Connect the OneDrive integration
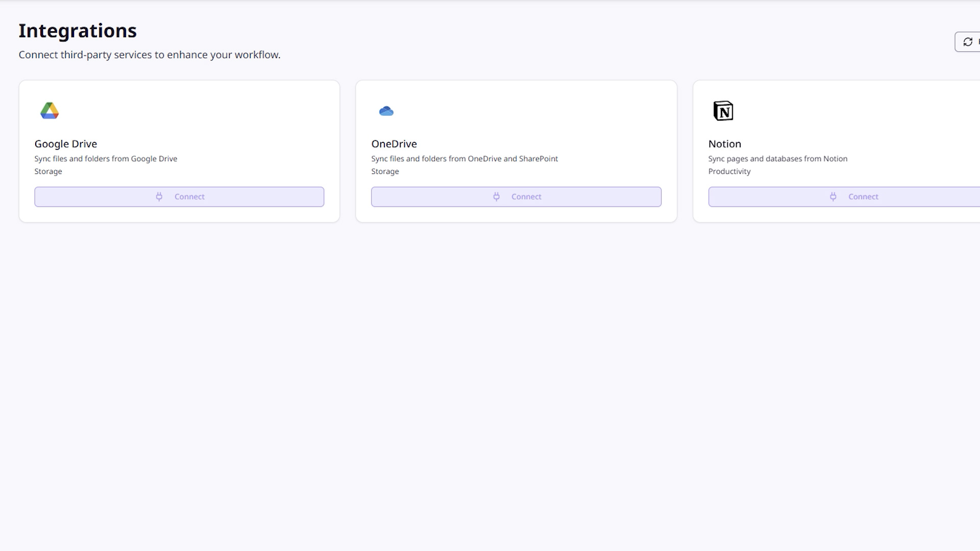 click(516, 196)
